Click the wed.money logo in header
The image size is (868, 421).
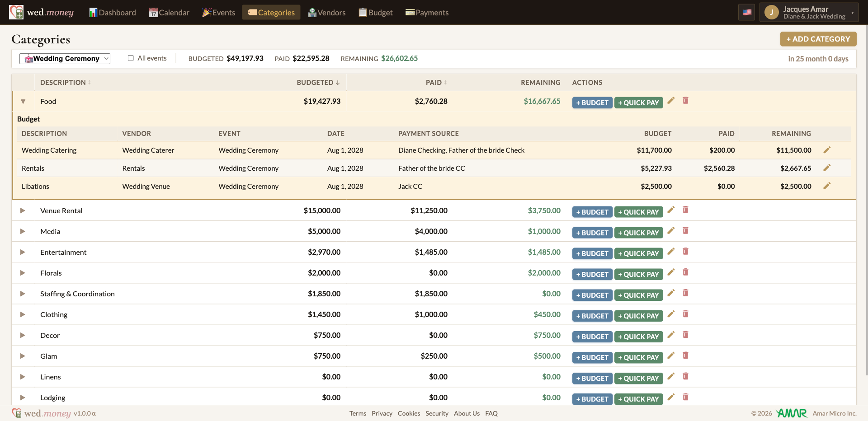click(x=42, y=12)
